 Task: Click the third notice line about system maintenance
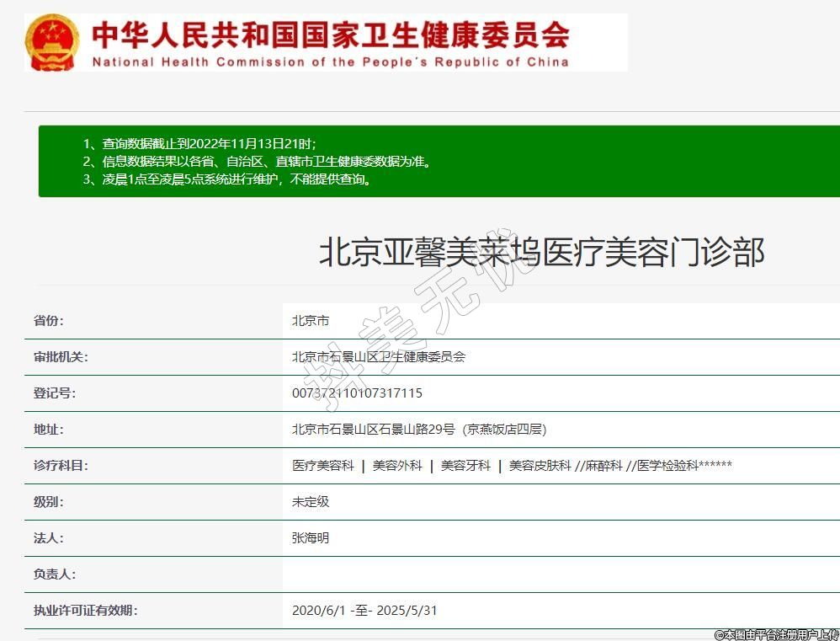pyautogui.click(x=227, y=179)
